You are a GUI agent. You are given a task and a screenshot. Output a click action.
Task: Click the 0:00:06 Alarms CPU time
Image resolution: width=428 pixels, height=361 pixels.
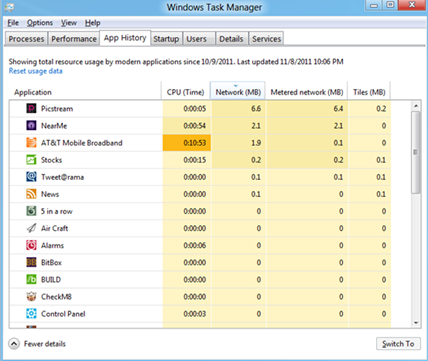click(195, 245)
